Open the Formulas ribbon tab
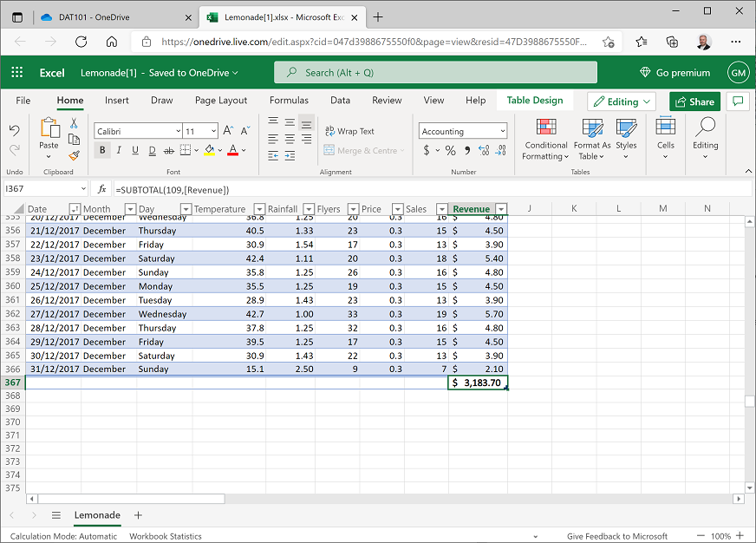 coord(289,100)
